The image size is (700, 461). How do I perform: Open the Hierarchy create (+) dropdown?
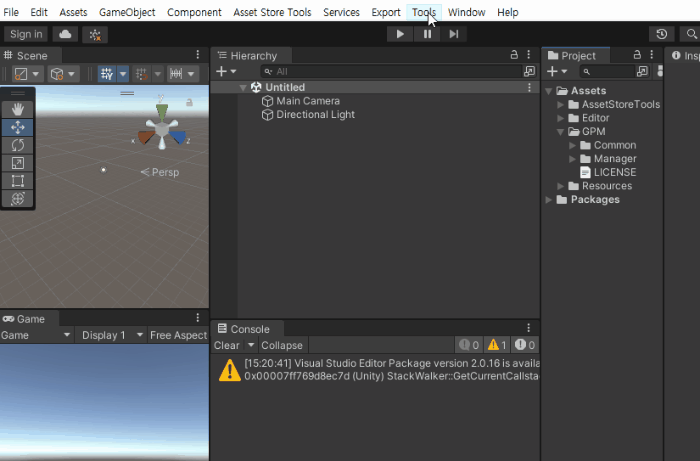click(x=226, y=71)
